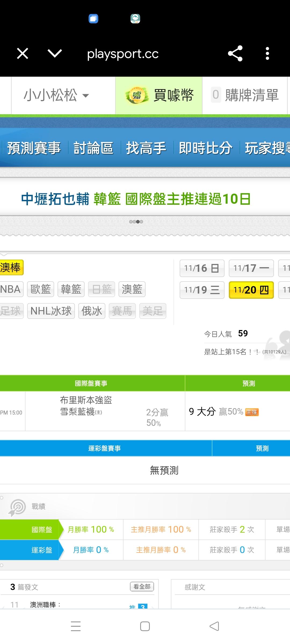
Task: Tap the 買噱幣 coin icon
Action: [137, 96]
